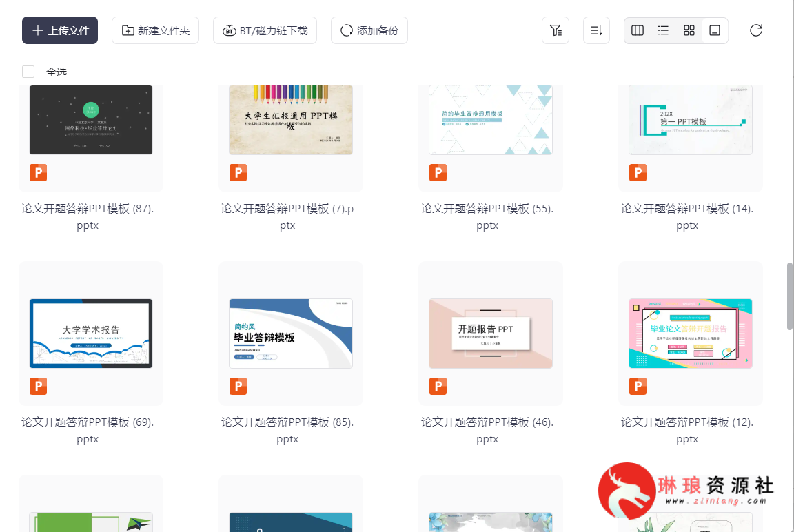Select file name 论文开题答辩PPT模板 (14).pptx

point(687,216)
